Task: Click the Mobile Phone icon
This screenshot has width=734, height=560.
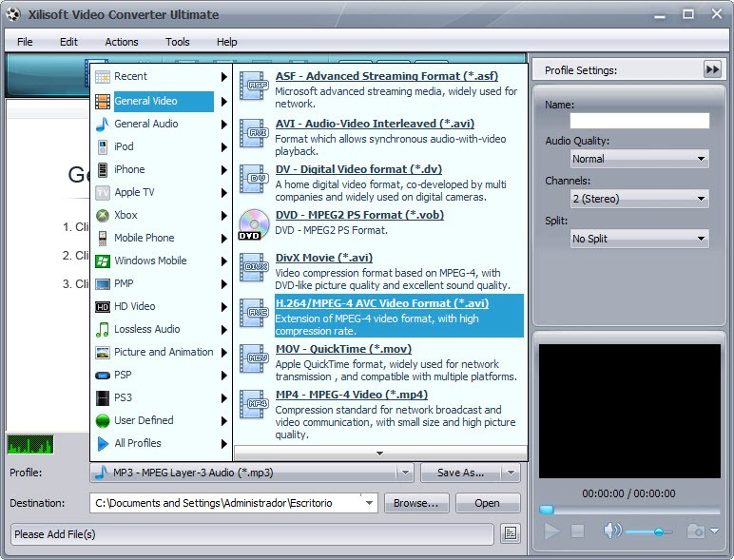Action: click(x=103, y=239)
